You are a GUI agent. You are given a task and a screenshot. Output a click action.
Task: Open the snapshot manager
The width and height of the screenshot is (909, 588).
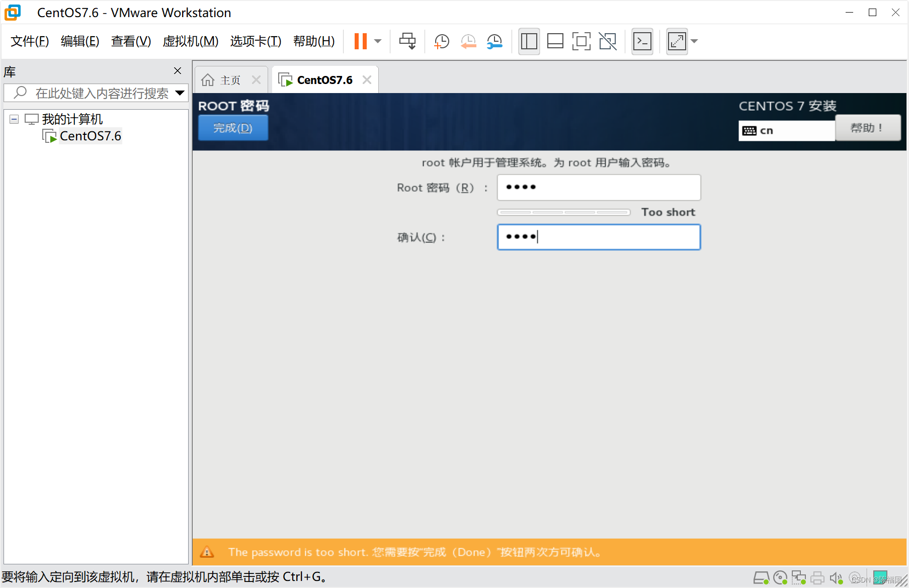494,41
